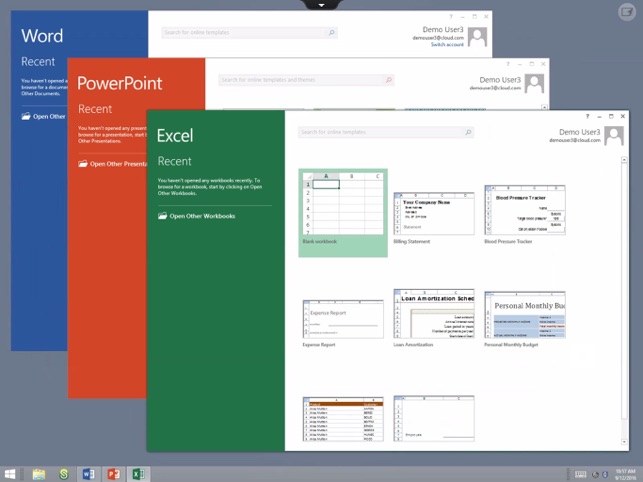Click the folder icon beside Open Other Workbooks

(162, 215)
